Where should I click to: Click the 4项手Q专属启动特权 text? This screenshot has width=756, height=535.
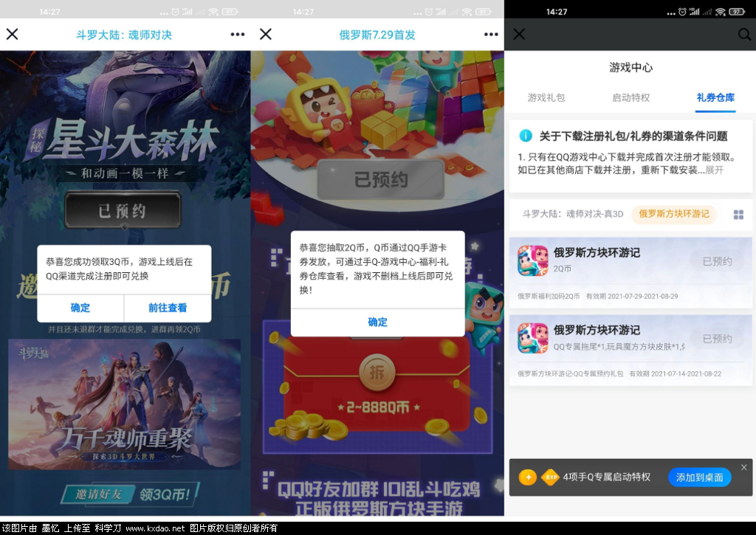pyautogui.click(x=607, y=477)
